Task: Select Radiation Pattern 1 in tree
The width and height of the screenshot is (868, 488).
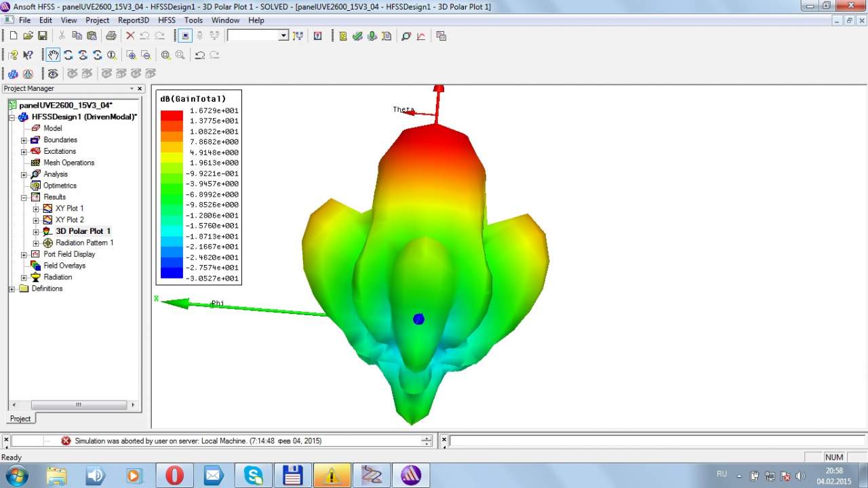Action: point(84,243)
